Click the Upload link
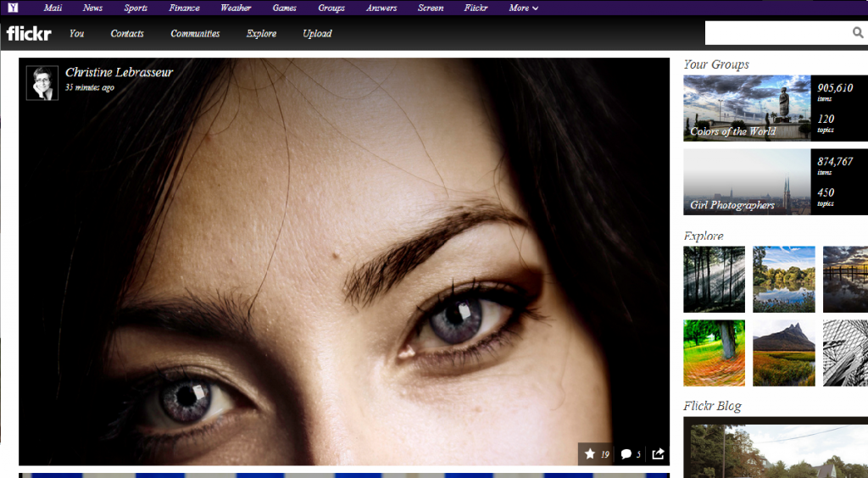The image size is (868, 478). (x=317, y=34)
